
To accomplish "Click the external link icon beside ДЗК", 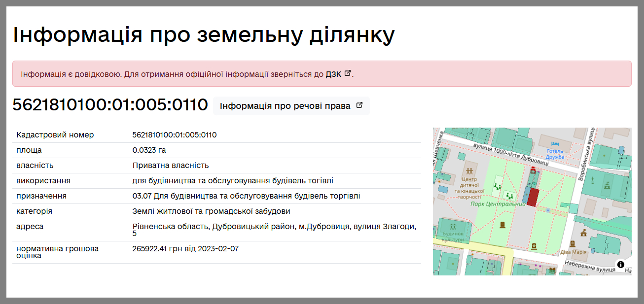I will (x=348, y=73).
